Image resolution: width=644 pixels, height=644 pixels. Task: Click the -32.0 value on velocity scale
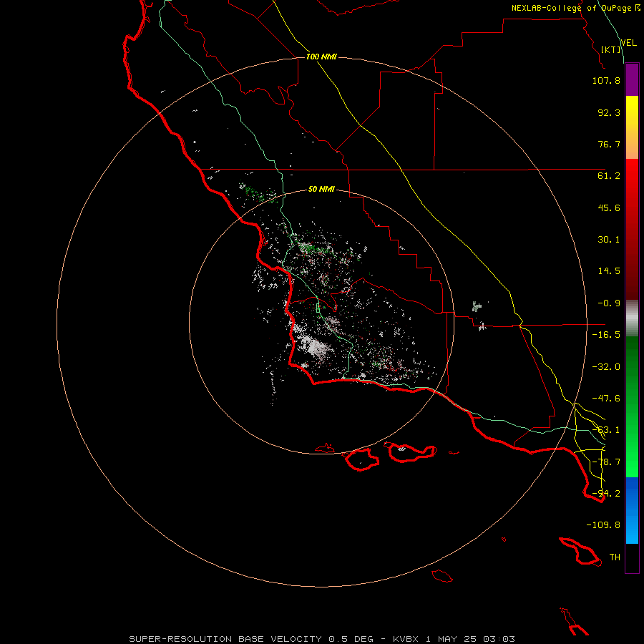(606, 367)
